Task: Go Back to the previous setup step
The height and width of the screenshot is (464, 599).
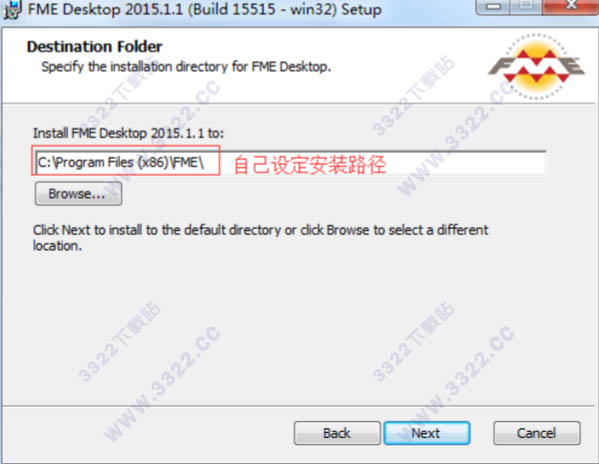Action: click(337, 433)
